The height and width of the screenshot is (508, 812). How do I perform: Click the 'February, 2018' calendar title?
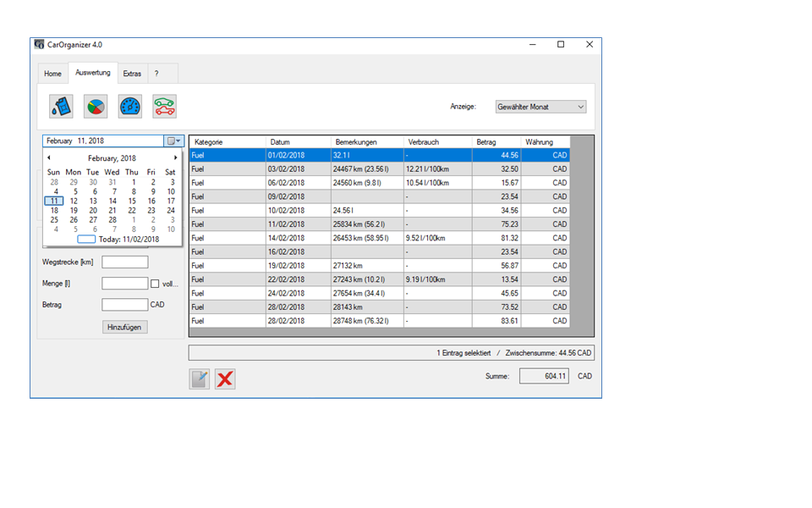tap(112, 158)
